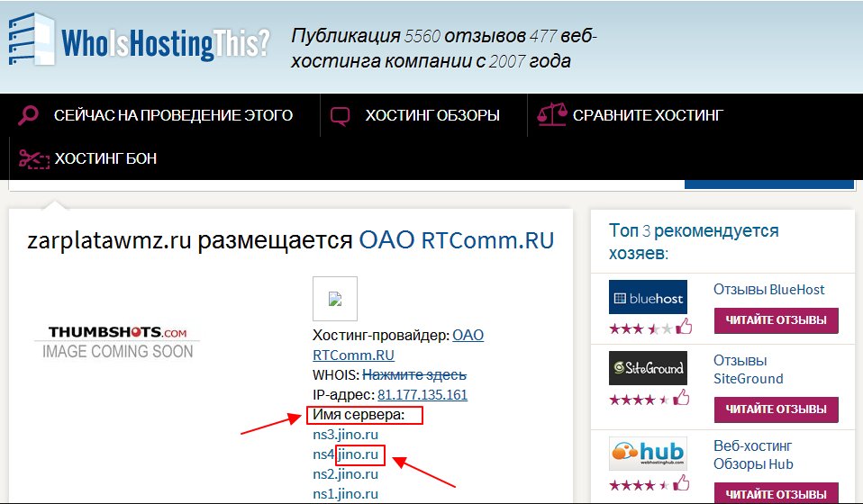Click ЧИТАЙТЕ ОТЗЫВЫ button for SiteGround

pos(776,409)
